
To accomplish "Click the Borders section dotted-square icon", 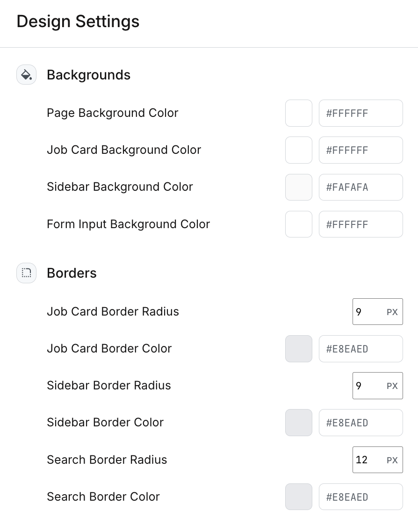I will [x=26, y=273].
